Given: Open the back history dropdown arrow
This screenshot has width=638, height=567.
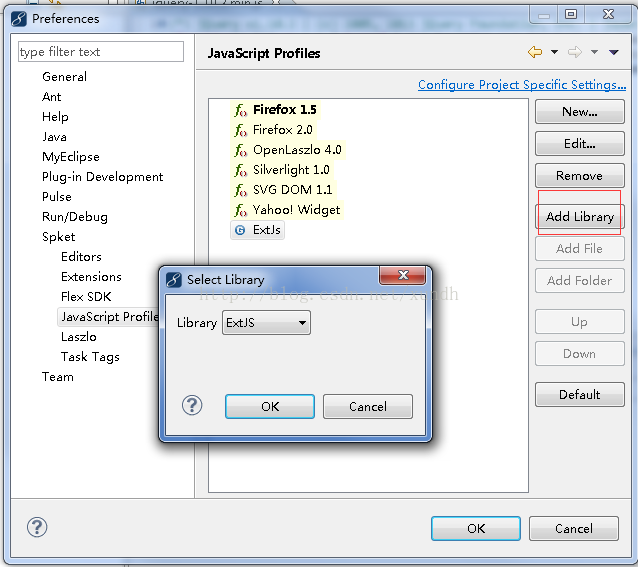Looking at the screenshot, I should click(x=554, y=52).
